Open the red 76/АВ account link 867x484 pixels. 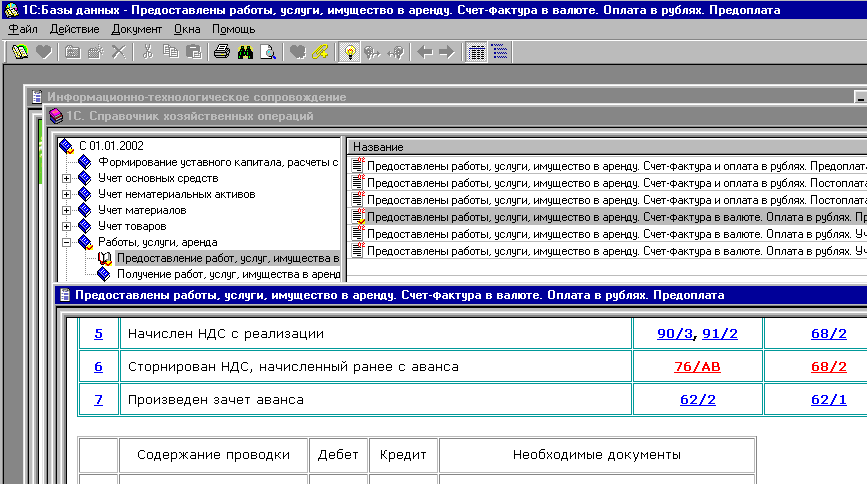[697, 367]
